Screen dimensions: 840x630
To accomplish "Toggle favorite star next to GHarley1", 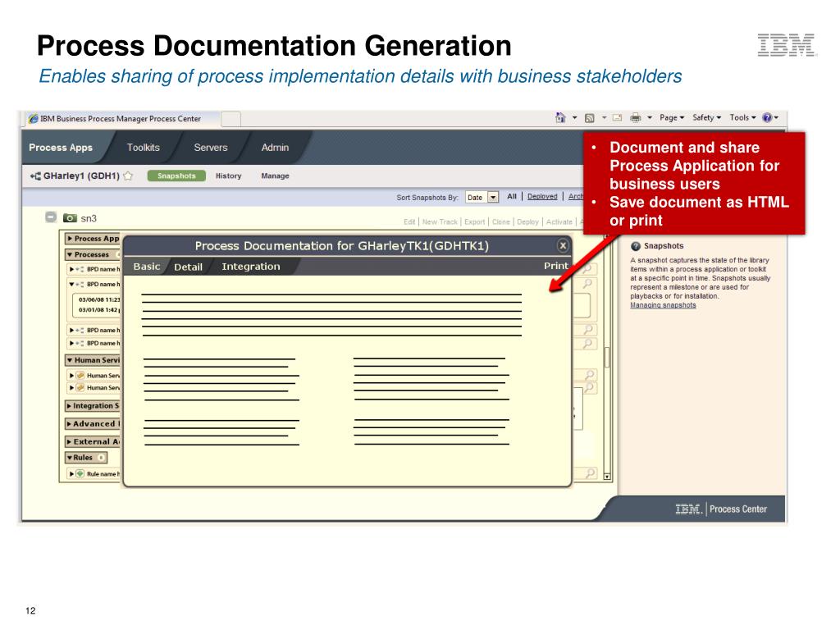I will tap(128, 176).
